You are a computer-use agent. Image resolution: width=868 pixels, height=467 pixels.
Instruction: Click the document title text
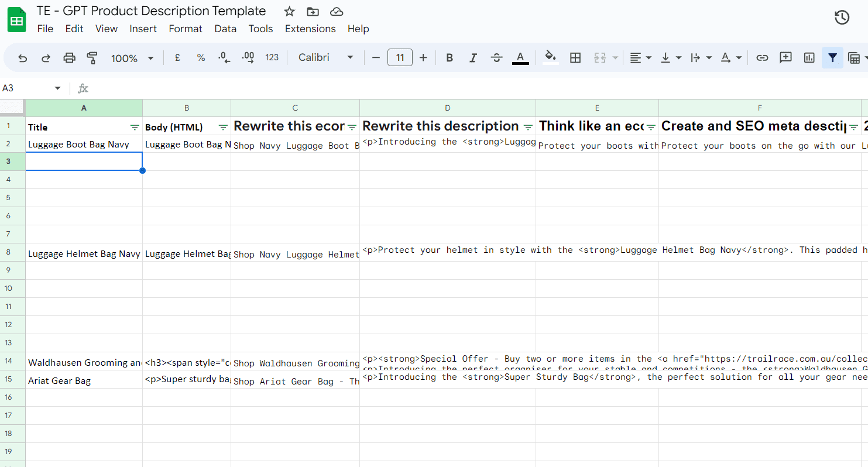(x=151, y=11)
